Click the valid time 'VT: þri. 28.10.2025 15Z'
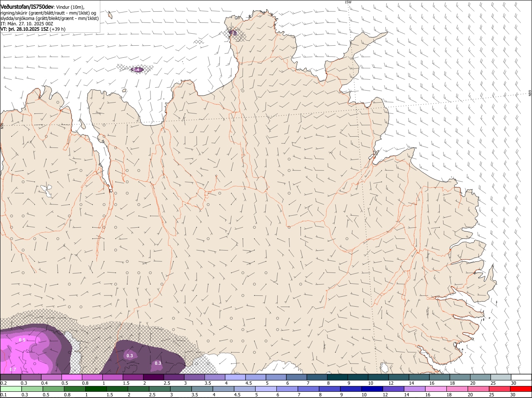This screenshot has width=532, height=398. [24, 29]
